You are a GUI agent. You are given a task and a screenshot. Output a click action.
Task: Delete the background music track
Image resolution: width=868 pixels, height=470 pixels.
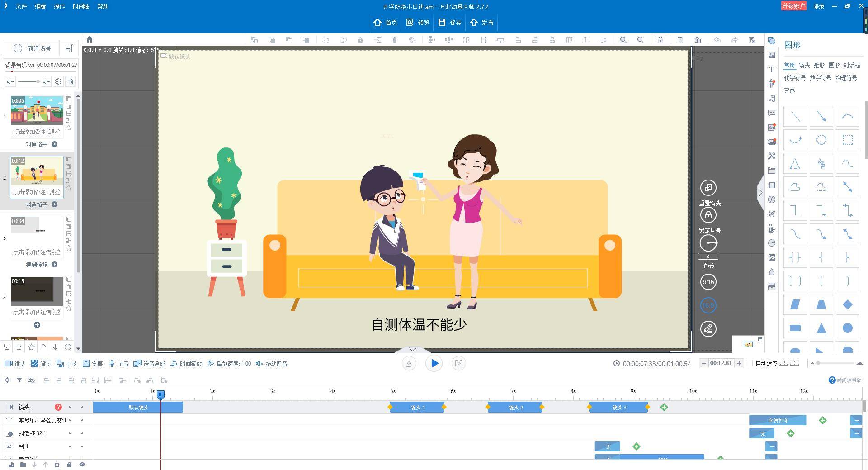coord(71,81)
